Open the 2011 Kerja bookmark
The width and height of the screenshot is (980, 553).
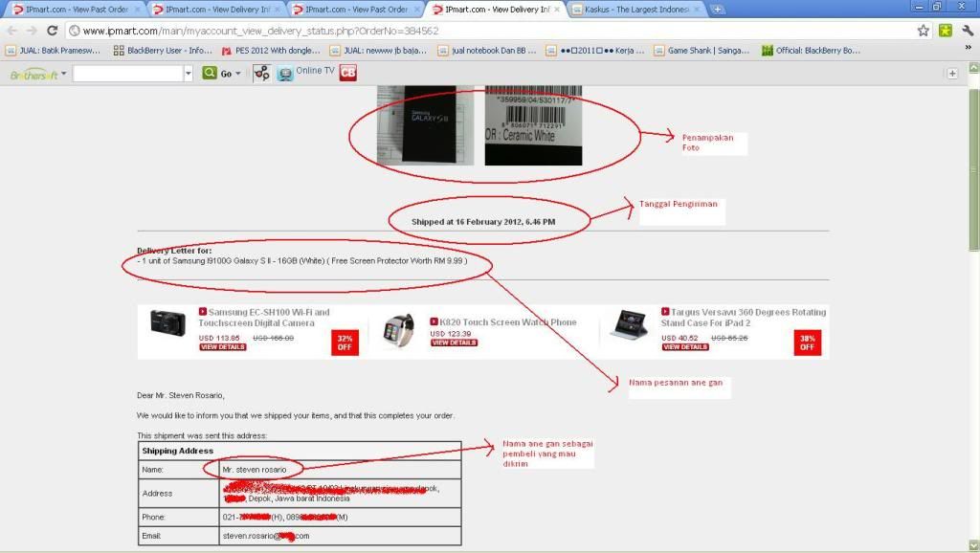(595, 51)
